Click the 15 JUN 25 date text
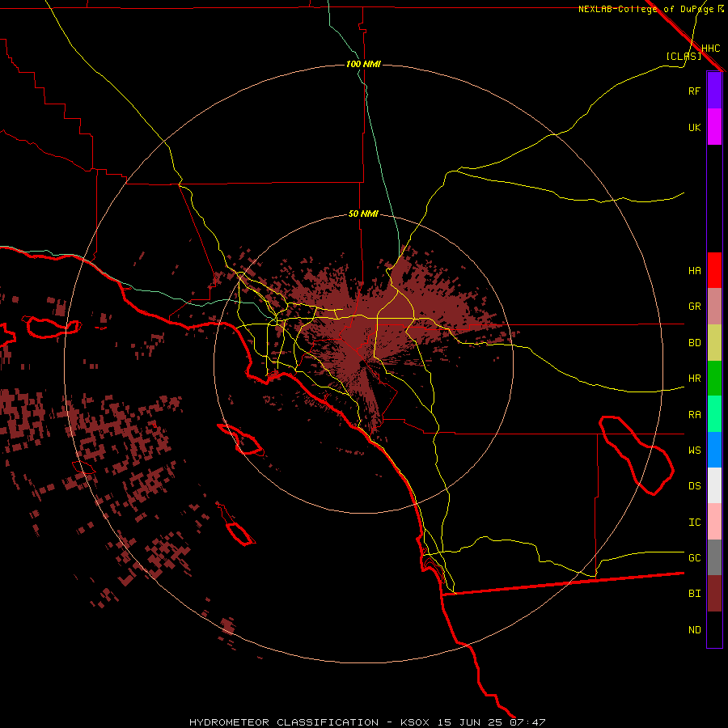This screenshot has height=728, width=728. (471, 722)
